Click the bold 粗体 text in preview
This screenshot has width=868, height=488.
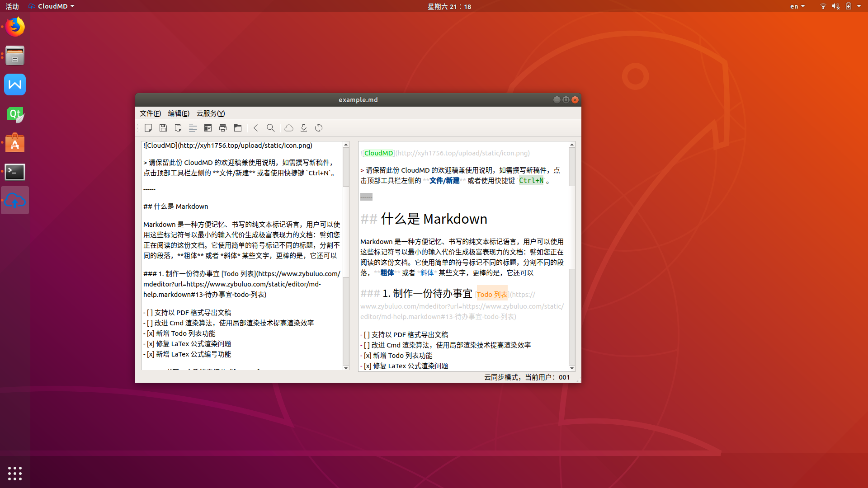387,273
